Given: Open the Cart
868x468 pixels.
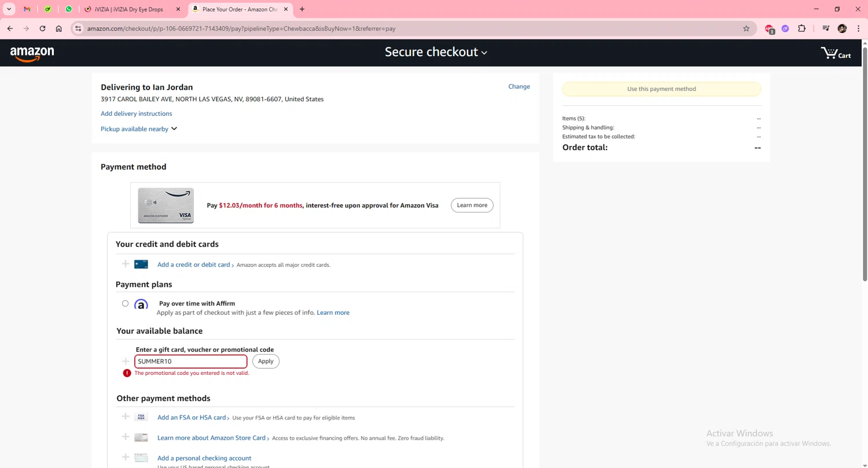Looking at the screenshot, I should [x=836, y=53].
